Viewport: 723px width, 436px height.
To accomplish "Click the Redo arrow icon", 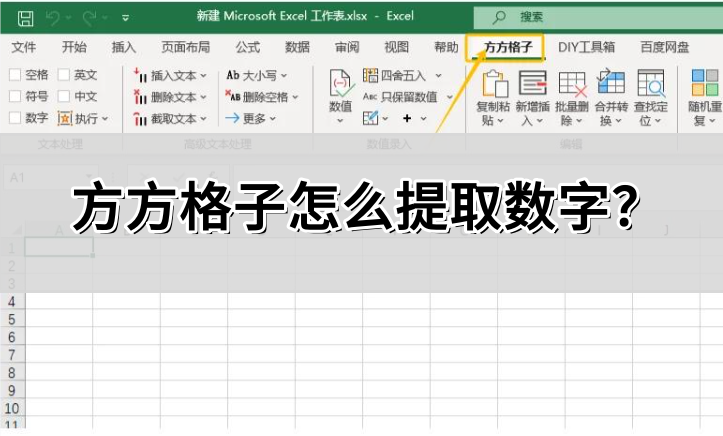I will pos(89,18).
